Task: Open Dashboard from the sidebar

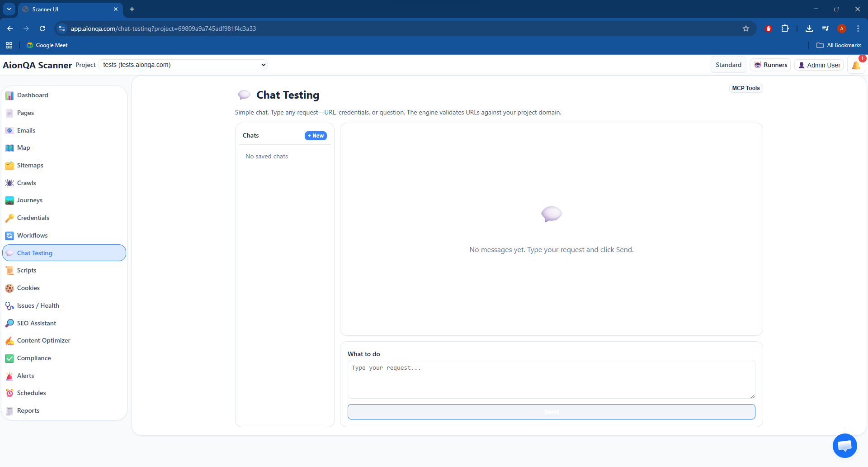Action: point(33,95)
